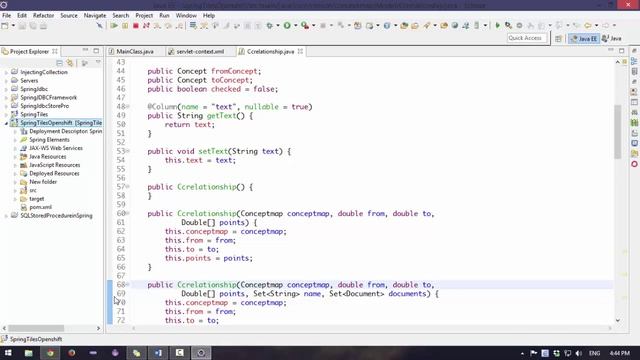This screenshot has width=640, height=360.
Task: Expand the Java Resources node
Action: [x=16, y=157]
